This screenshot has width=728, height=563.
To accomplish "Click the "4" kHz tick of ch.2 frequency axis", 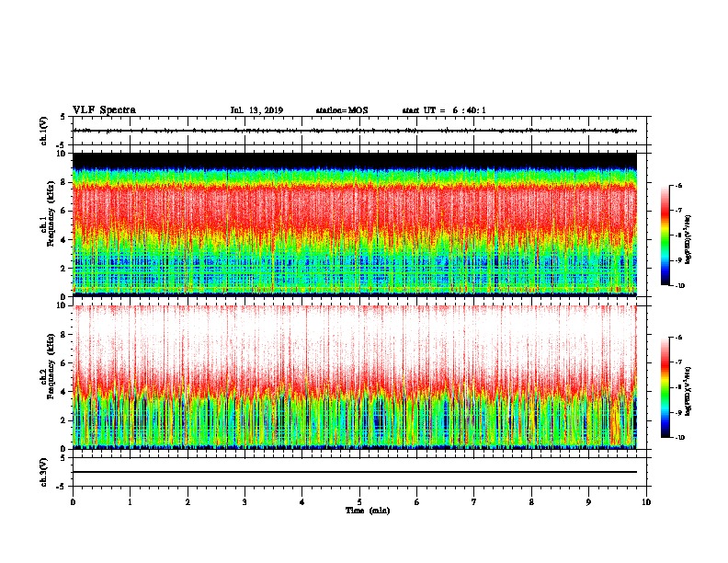I will [x=63, y=392].
